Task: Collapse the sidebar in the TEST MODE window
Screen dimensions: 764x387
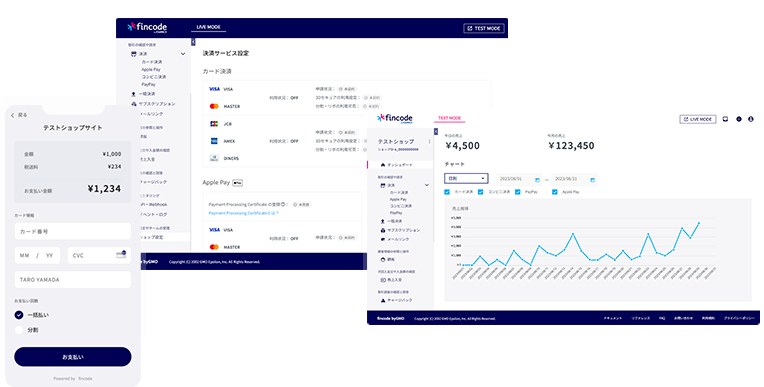Action: [436, 132]
